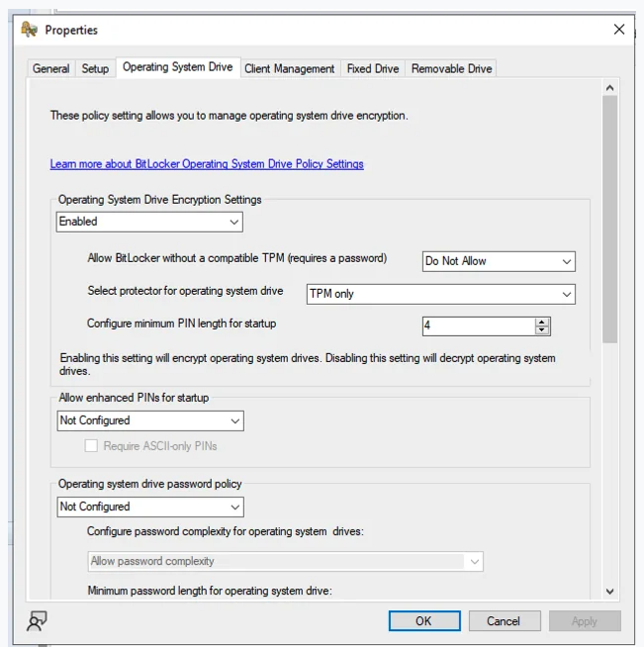Open the Setup tab
The image size is (644, 647).
coord(95,68)
